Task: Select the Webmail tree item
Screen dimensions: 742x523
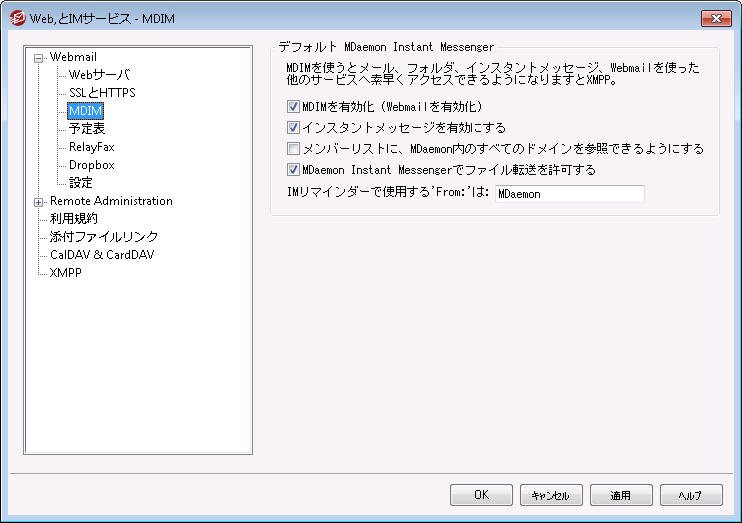Action: click(x=73, y=57)
